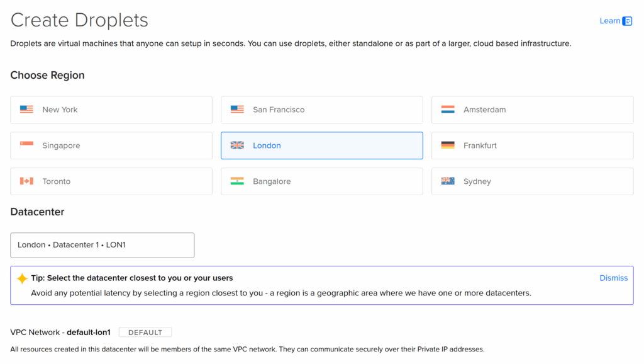The width and height of the screenshot is (644, 364).
Task: Click the German flag beside Frankfurt
Action: click(x=448, y=145)
